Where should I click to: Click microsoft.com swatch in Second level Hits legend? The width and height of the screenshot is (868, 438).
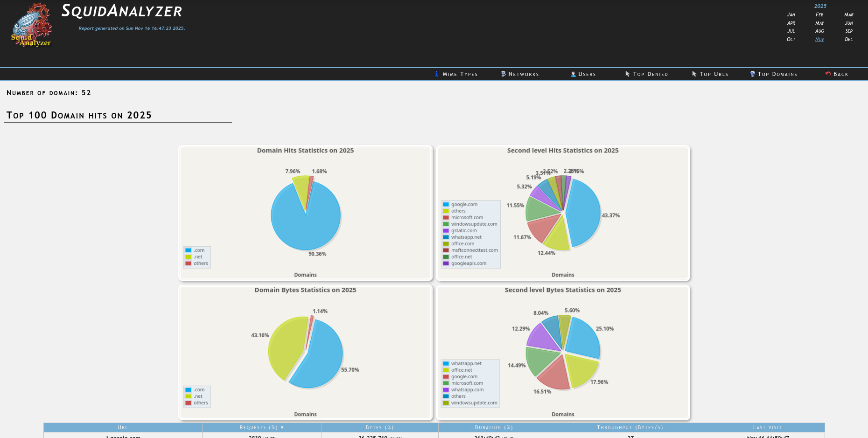pyautogui.click(x=446, y=218)
